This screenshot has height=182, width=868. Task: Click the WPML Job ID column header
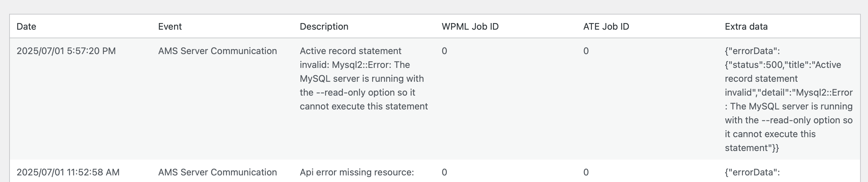click(470, 26)
